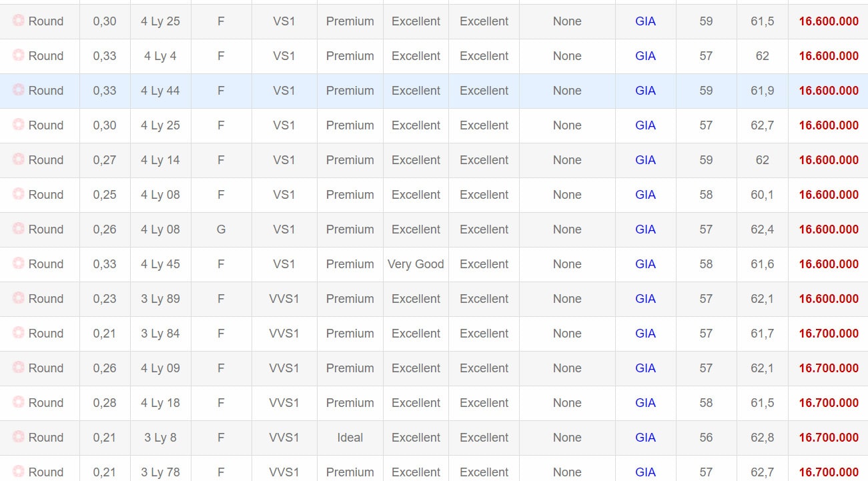Click the Round shape icon in the 4 Ly 4 row
The image size is (868, 481).
click(19, 55)
